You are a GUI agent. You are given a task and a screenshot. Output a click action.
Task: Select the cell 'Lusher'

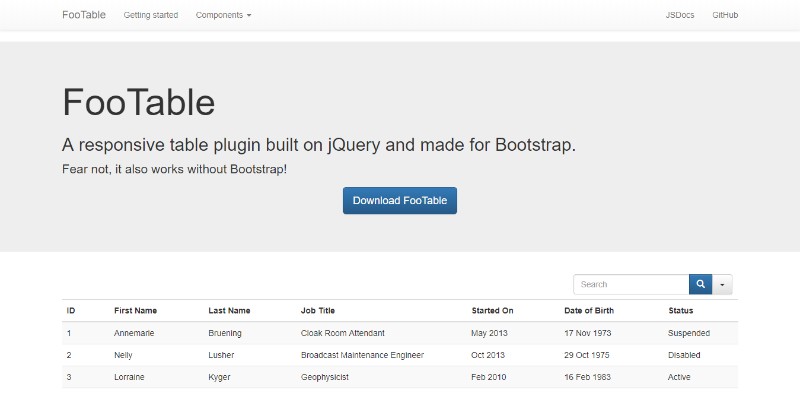[221, 355]
